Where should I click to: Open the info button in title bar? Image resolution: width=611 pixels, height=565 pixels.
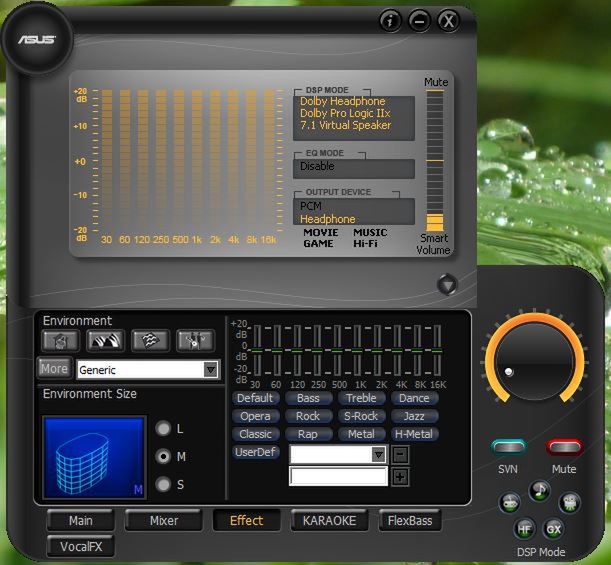click(x=390, y=21)
